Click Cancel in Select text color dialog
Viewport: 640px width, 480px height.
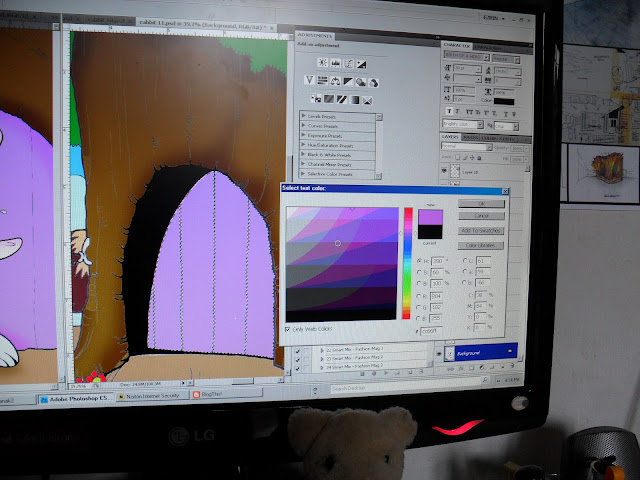pos(482,216)
